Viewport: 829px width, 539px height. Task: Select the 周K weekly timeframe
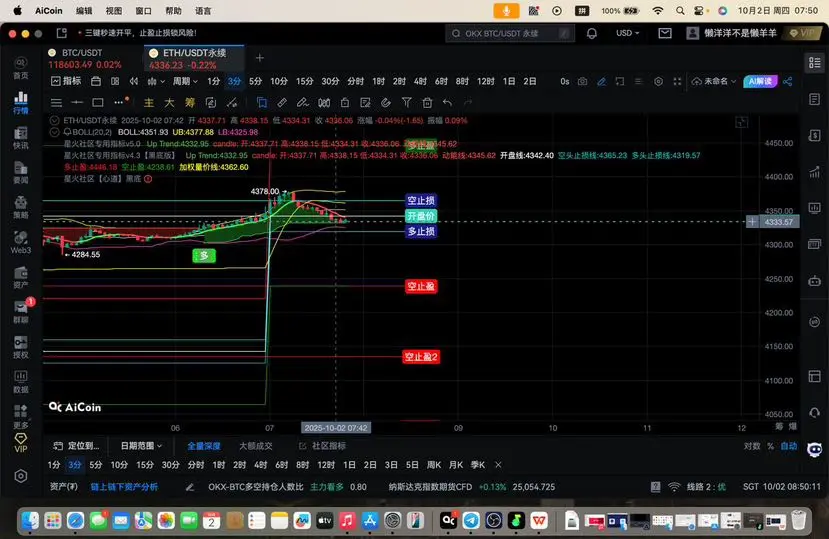pyautogui.click(x=434, y=465)
